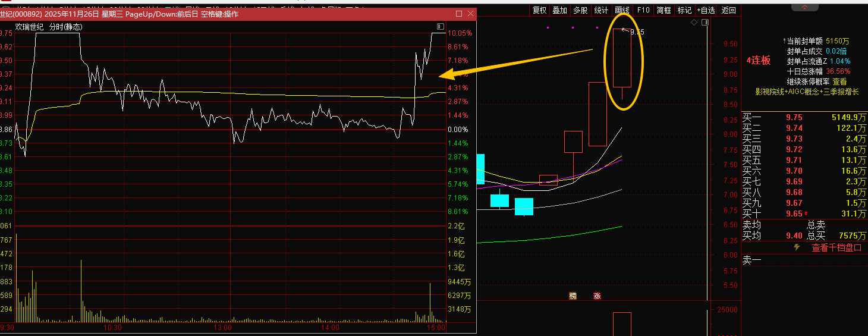Expand the small red arrow beside 买十 price

[x=806, y=214]
